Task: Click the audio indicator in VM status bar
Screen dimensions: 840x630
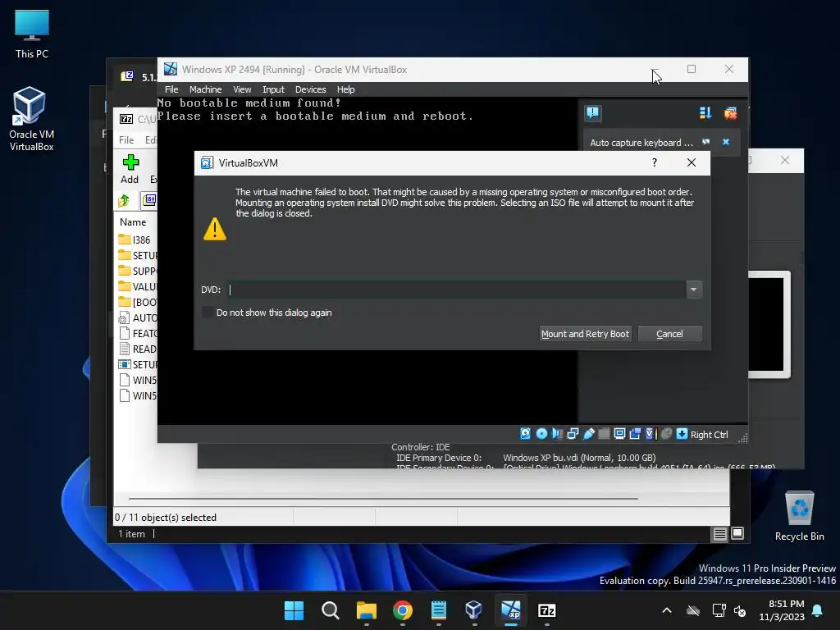Action: 557,434
